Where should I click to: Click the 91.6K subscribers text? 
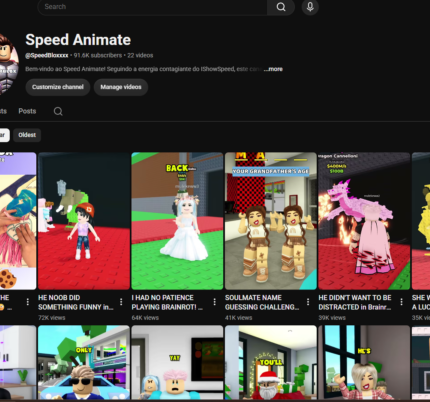[x=98, y=55]
